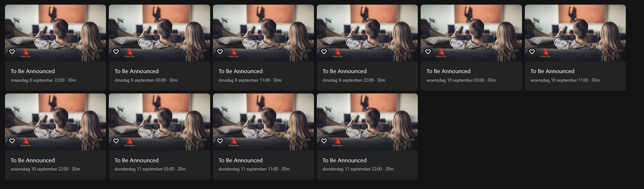Open thumbnail for donderdag 11 september 22:00
Screen dimensions: 644x189
(x=367, y=122)
